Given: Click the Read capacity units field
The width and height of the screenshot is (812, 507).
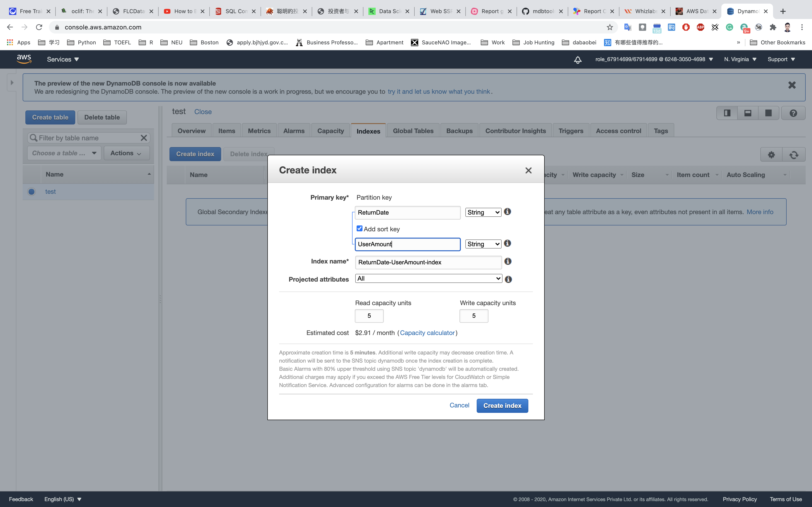Looking at the screenshot, I should coord(369,316).
